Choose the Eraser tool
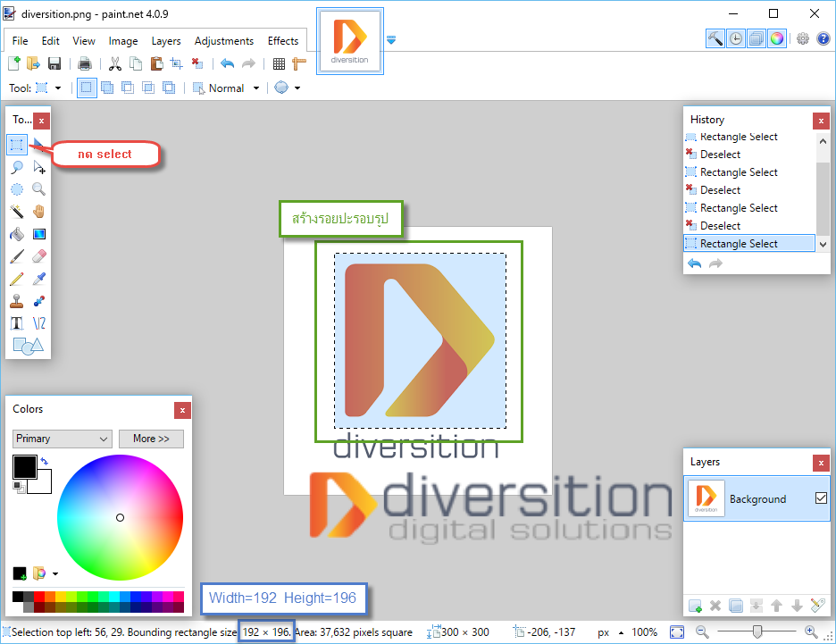Screen dimensions: 836x644 point(39,256)
